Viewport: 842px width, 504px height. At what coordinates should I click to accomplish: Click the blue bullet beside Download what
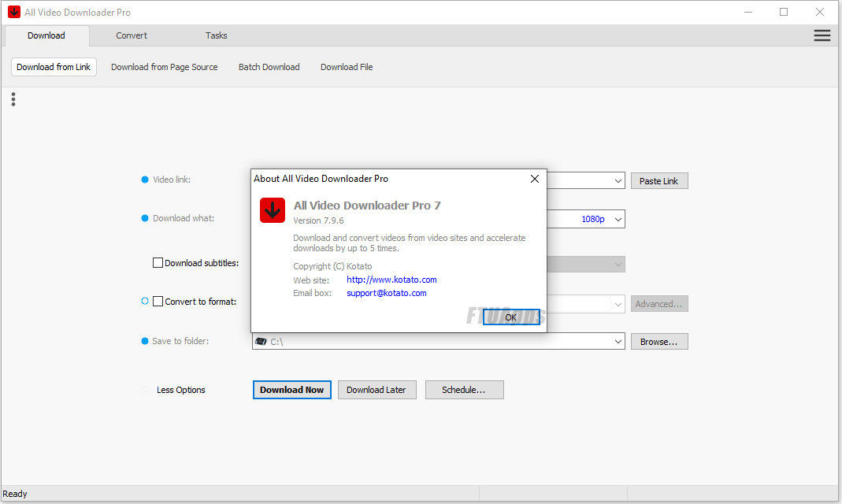144,218
